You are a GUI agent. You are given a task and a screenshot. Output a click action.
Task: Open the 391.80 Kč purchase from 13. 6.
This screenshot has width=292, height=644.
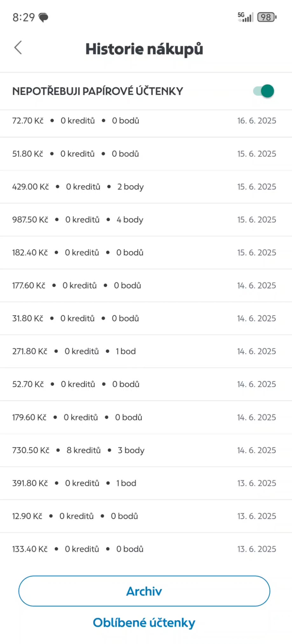(146, 483)
